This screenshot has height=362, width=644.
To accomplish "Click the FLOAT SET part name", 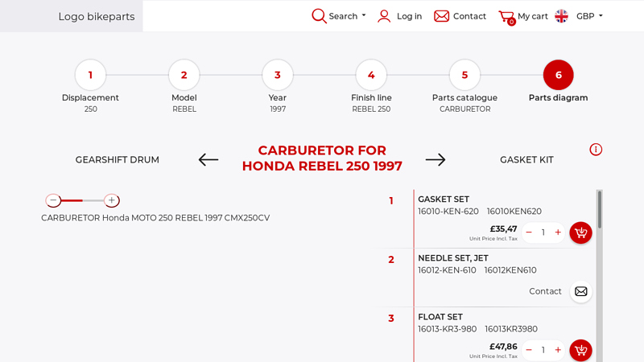I will pyautogui.click(x=440, y=317).
